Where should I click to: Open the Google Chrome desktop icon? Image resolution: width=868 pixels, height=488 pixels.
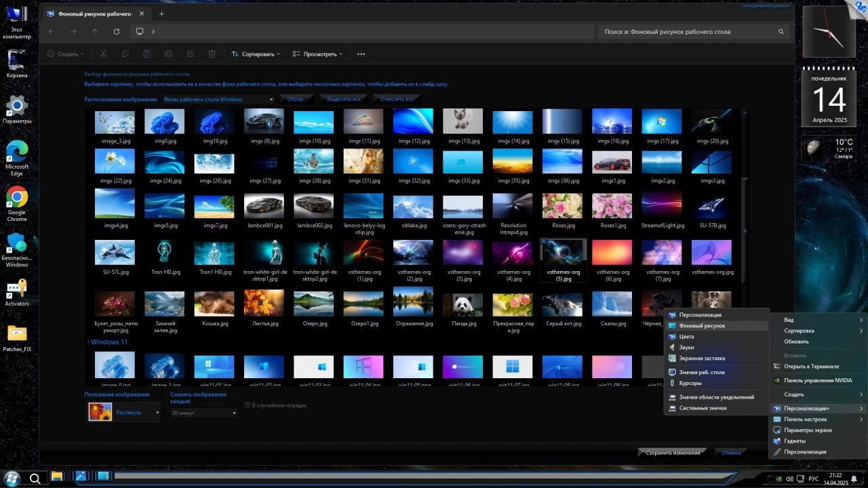[17, 203]
